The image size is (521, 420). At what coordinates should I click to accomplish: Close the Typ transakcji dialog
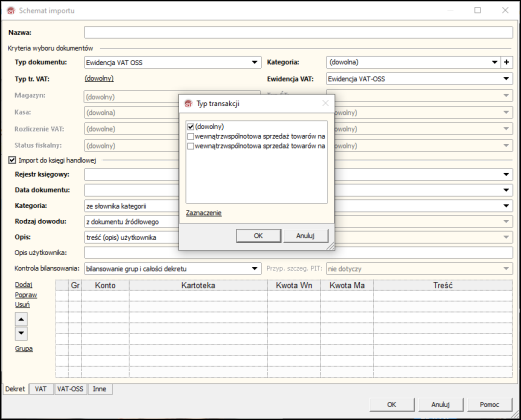(325, 104)
